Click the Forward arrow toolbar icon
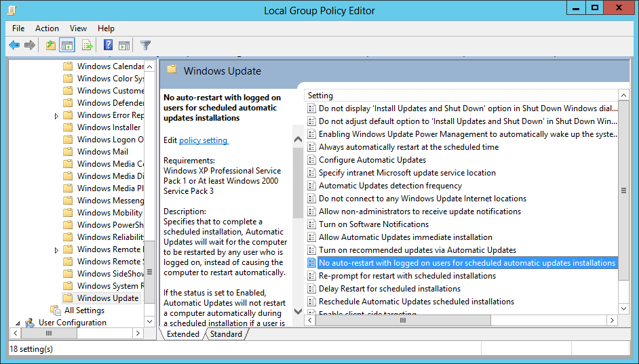The width and height of the screenshot is (639, 364). click(30, 45)
